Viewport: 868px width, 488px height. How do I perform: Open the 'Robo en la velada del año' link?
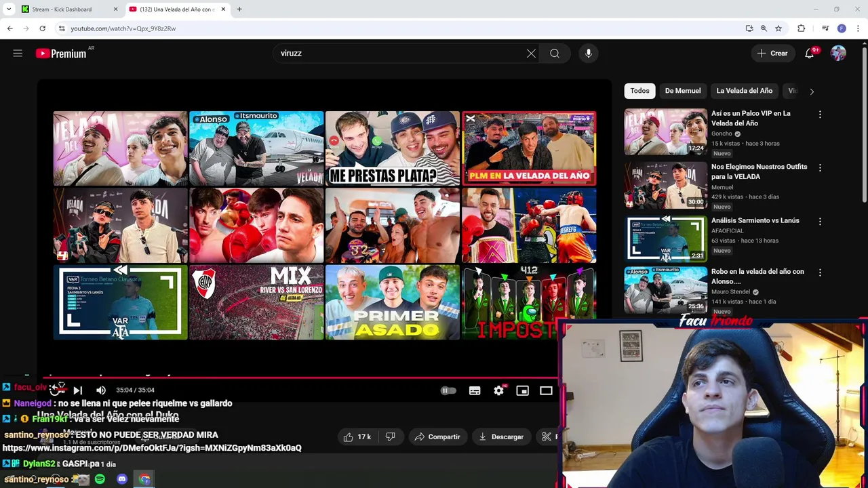click(x=757, y=277)
